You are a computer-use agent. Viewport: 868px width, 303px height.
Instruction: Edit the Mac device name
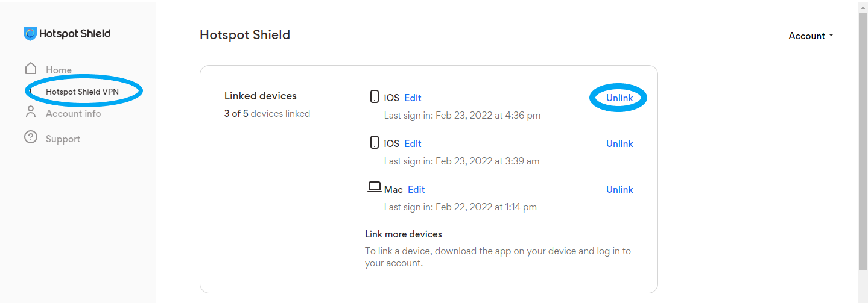pos(416,189)
